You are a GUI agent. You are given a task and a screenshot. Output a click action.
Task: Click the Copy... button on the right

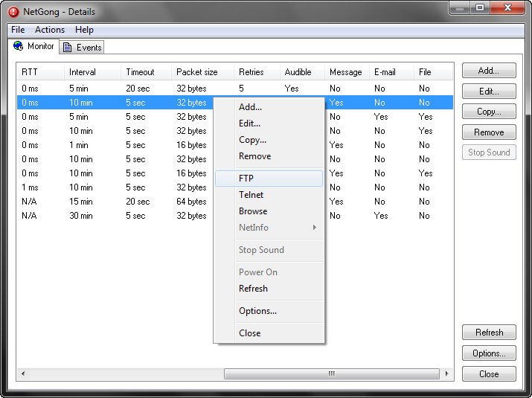489,112
